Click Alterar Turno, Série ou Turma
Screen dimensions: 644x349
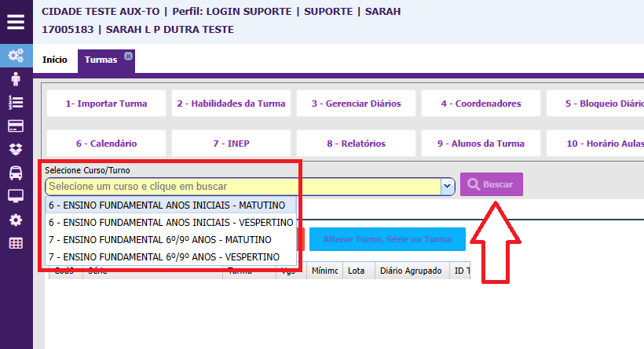pos(387,239)
